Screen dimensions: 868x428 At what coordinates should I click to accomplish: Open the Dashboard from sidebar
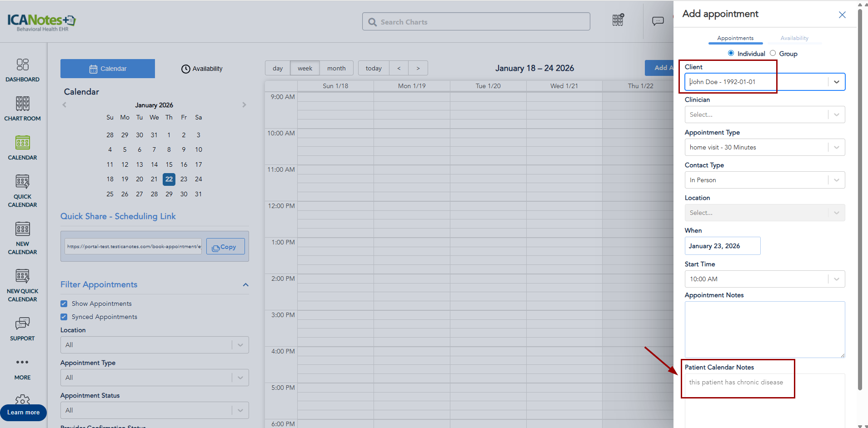[22, 65]
